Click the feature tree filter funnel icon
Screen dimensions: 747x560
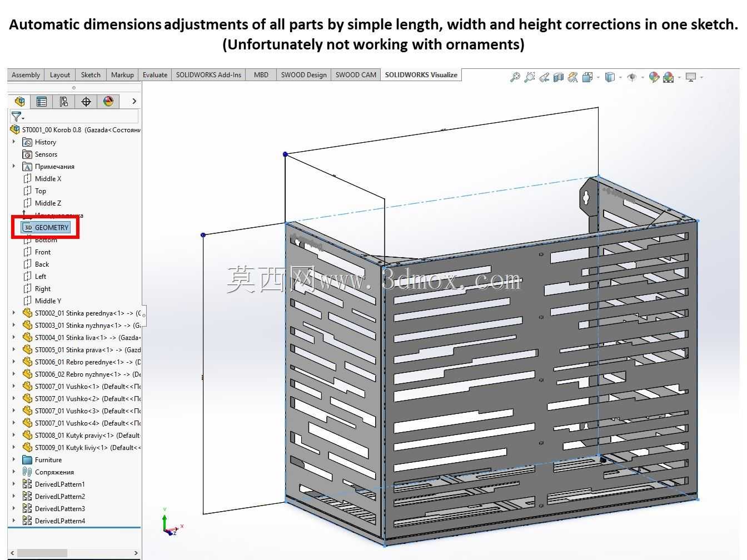tap(16, 117)
